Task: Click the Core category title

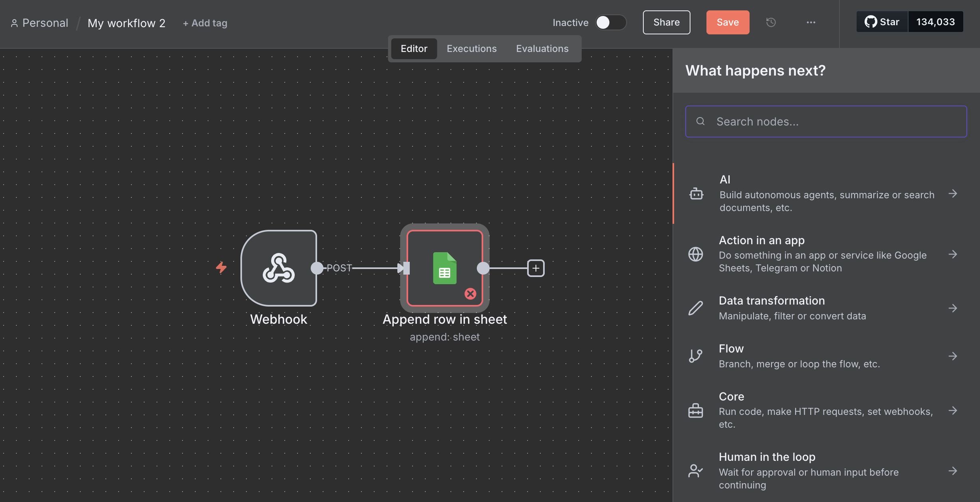Action: click(x=731, y=396)
